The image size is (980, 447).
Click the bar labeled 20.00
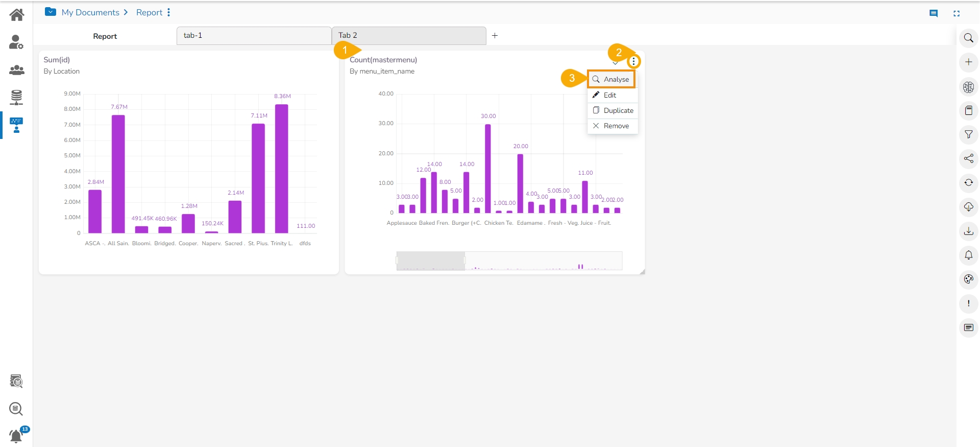520,183
